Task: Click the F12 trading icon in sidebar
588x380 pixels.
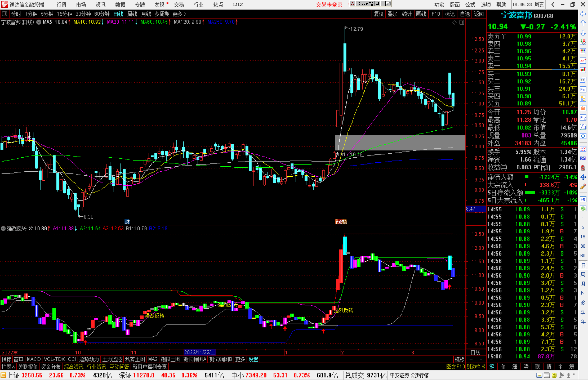Action: [x=583, y=118]
